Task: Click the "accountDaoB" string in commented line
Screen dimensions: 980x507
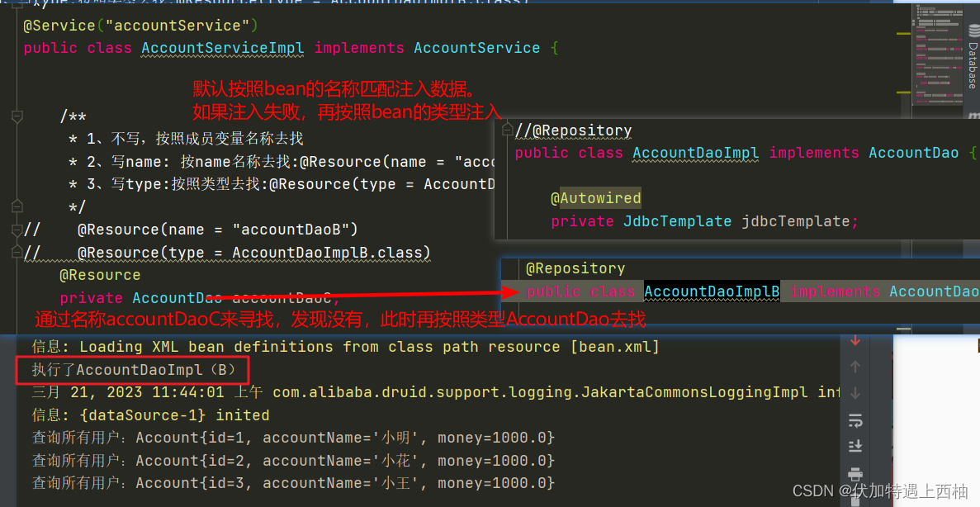Action: [291, 230]
